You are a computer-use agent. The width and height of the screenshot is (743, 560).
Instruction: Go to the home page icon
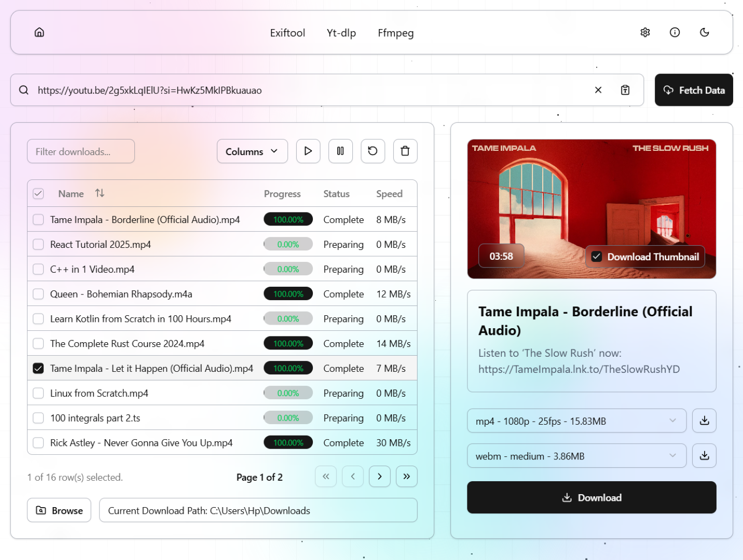pyautogui.click(x=39, y=33)
